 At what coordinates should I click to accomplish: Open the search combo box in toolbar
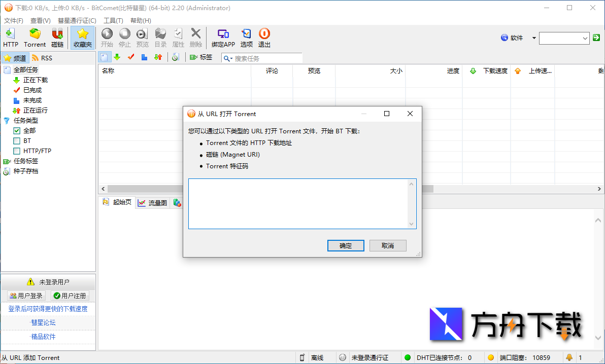585,38
